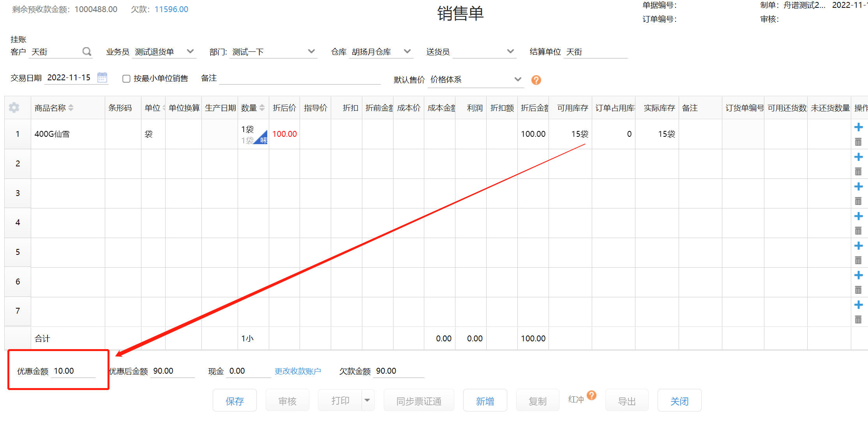Click the 折后价 column header
Screen dimensions: 868x436
pyautogui.click(x=284, y=108)
